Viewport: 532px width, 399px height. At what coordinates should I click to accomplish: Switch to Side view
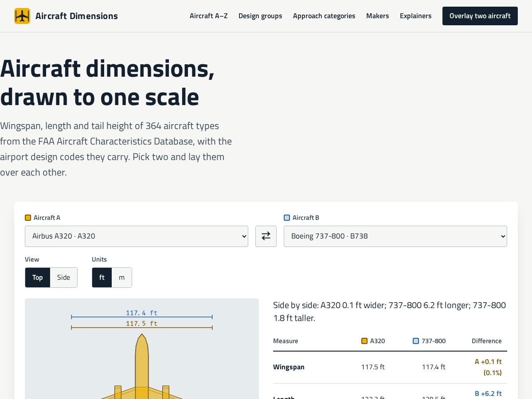point(64,278)
